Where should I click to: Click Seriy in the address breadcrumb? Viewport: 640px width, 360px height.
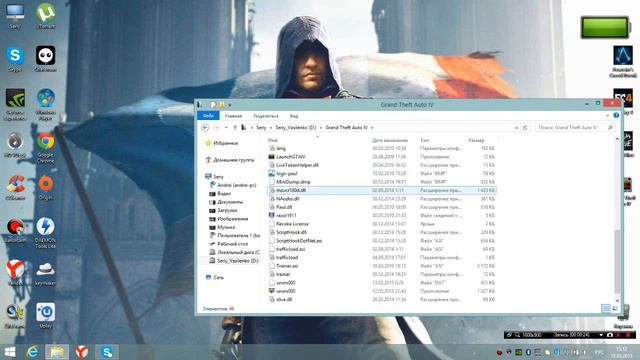[261, 128]
